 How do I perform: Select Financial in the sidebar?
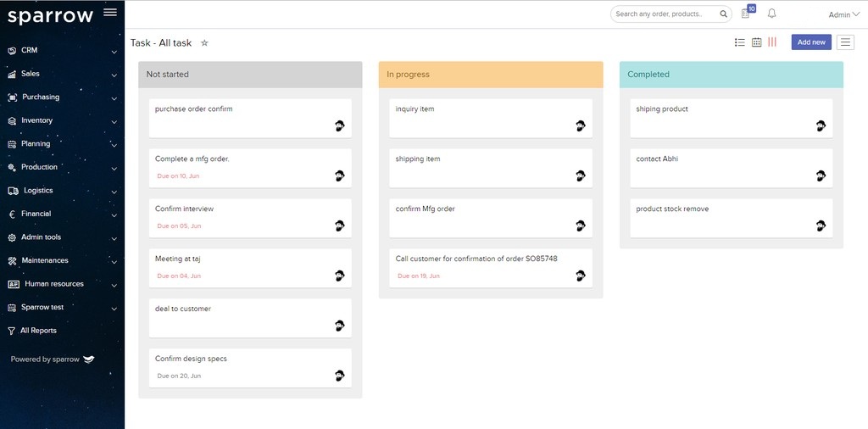tap(36, 214)
